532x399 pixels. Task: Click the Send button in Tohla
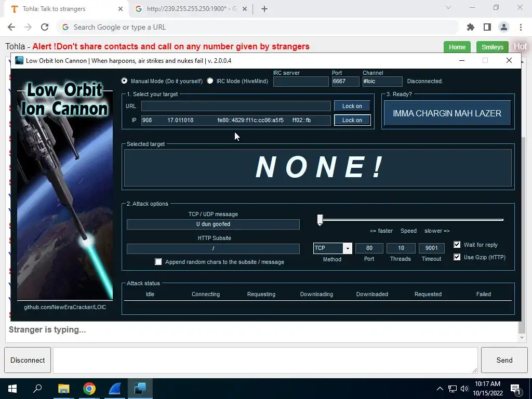coord(504,360)
